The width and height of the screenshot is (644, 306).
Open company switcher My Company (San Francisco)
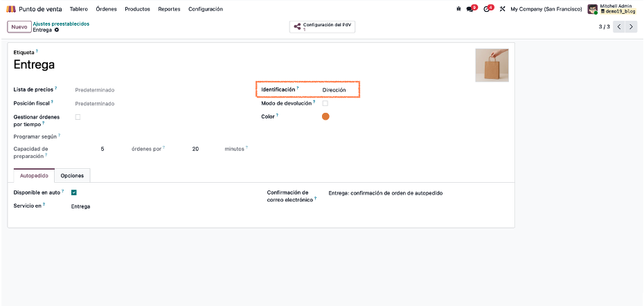(x=546, y=9)
